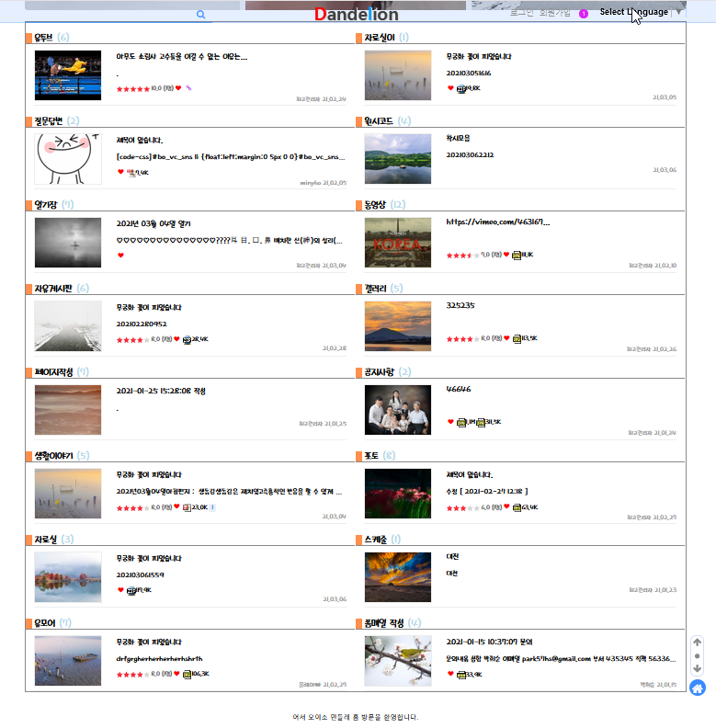Open the 유튜브 board section heading
The height and width of the screenshot is (728, 716).
pyautogui.click(x=43, y=38)
